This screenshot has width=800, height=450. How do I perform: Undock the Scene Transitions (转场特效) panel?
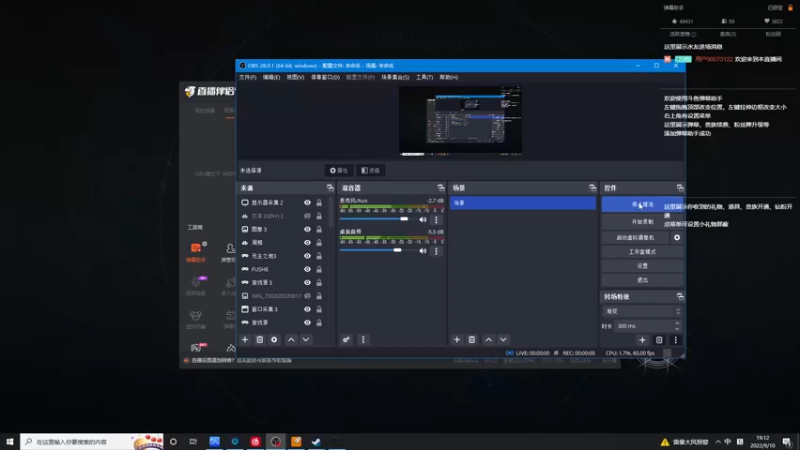click(x=680, y=296)
